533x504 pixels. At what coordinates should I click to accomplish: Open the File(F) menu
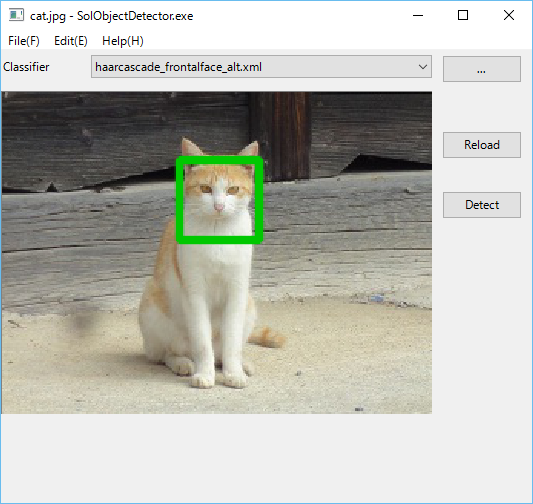[x=24, y=41]
